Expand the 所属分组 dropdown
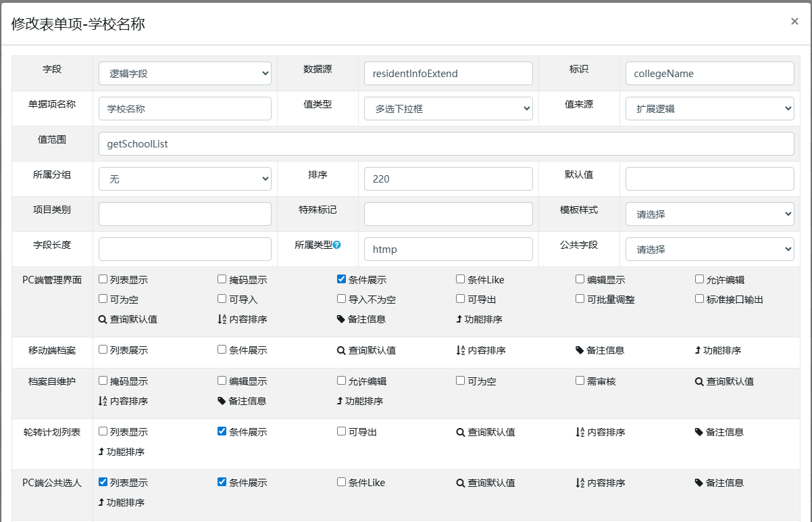Viewport: 812px width, 522px height. pos(185,179)
